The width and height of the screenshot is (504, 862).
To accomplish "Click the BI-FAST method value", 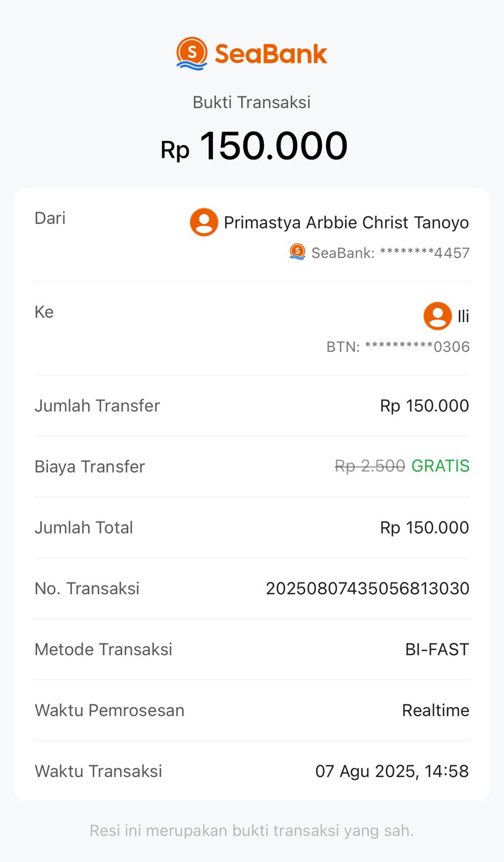I will pos(437,649).
